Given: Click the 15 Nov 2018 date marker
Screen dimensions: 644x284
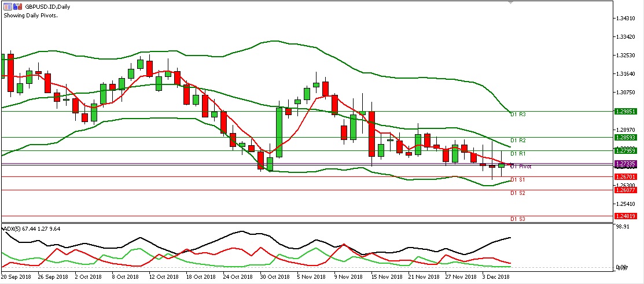Looking at the screenshot, I should (386, 278).
